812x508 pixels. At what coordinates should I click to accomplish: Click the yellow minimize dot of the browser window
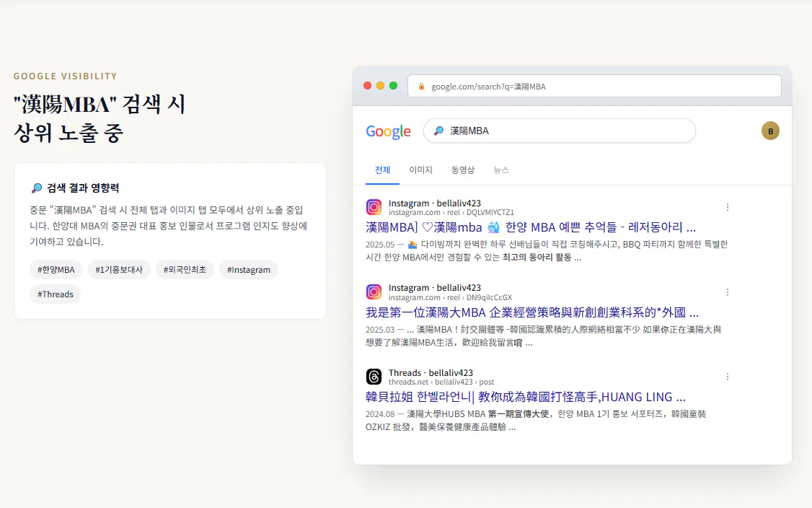coord(380,86)
